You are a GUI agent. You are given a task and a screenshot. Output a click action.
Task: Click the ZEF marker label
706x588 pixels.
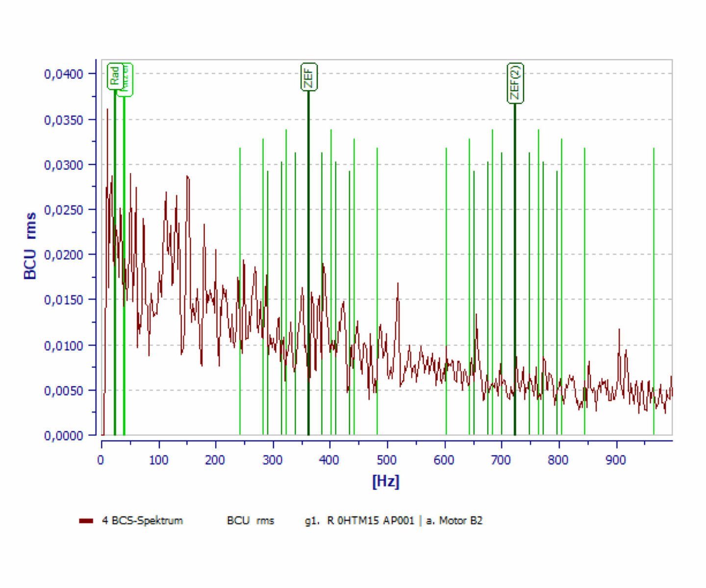[x=309, y=77]
